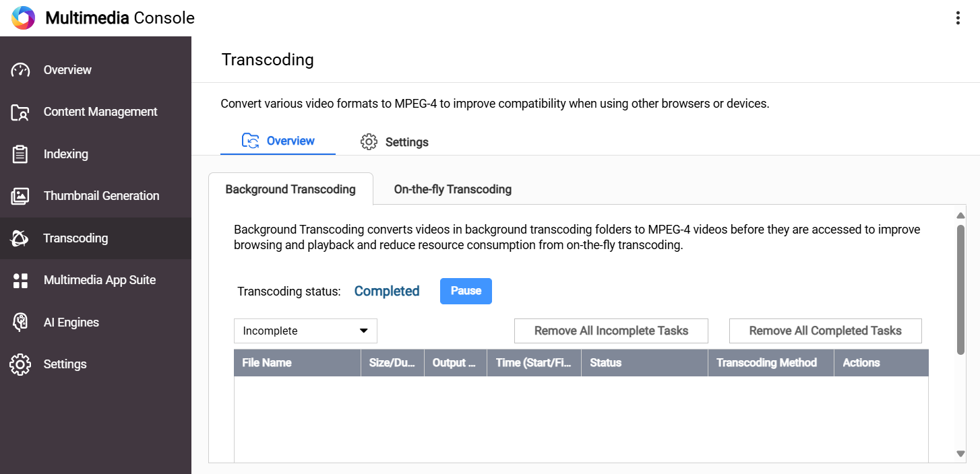
Task: Select the Background Transcoding tab
Action: pyautogui.click(x=290, y=189)
